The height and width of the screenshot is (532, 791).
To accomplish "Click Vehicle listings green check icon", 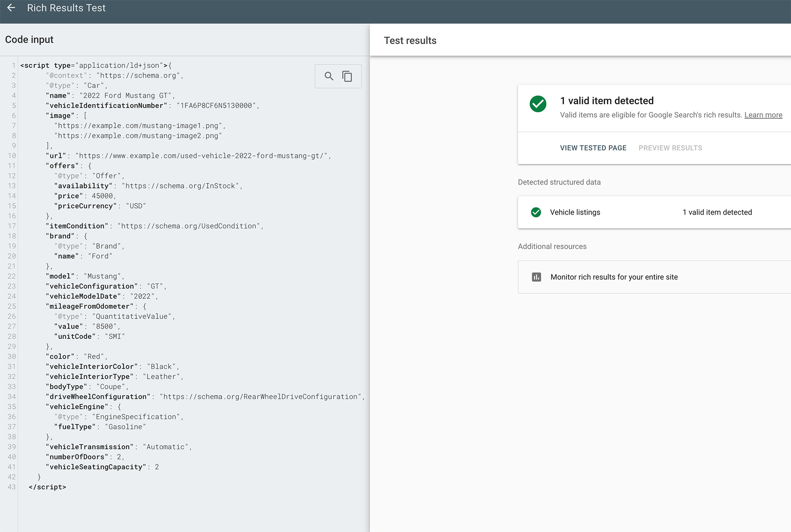I will (536, 212).
